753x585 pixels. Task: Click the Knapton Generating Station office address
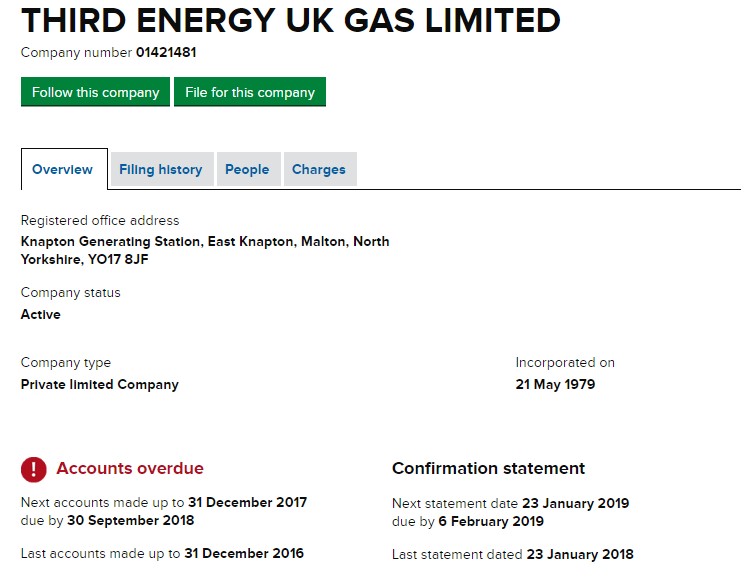point(205,250)
